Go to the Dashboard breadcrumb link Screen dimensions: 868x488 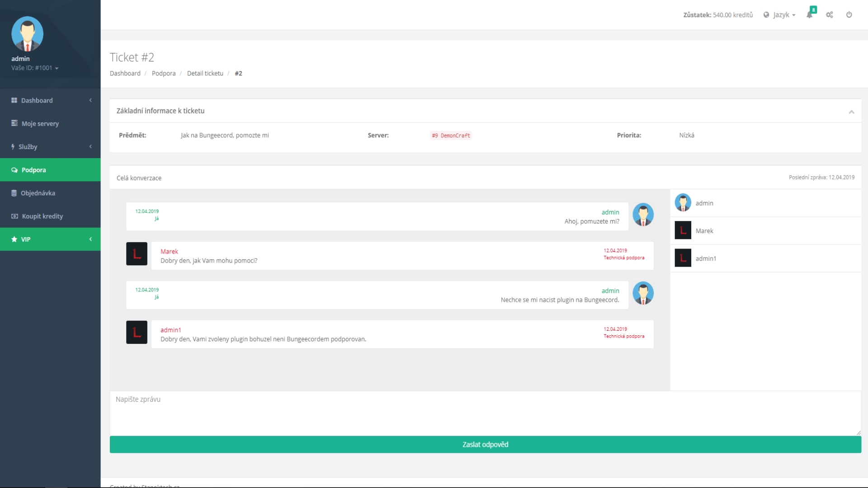pyautogui.click(x=125, y=73)
